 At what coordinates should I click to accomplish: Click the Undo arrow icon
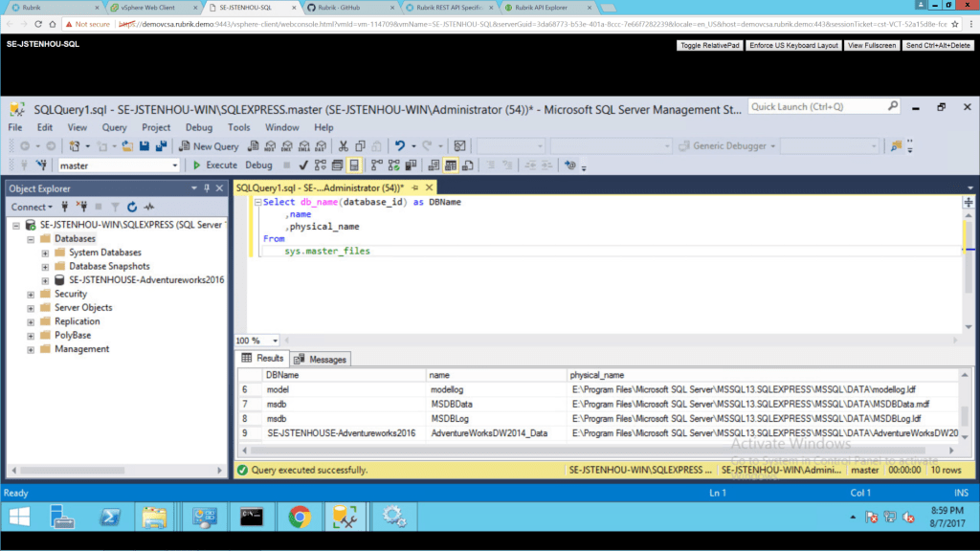400,146
